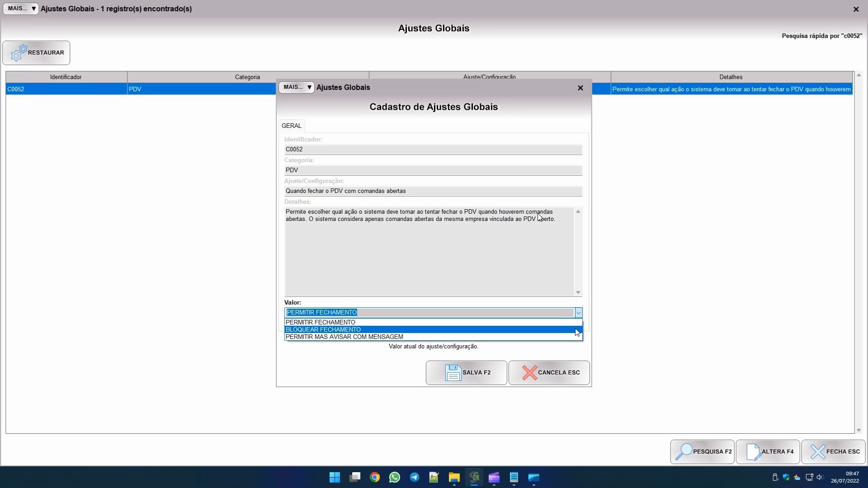Click the RESTAURAR gear button
This screenshot has height=488, width=868.
tap(36, 53)
